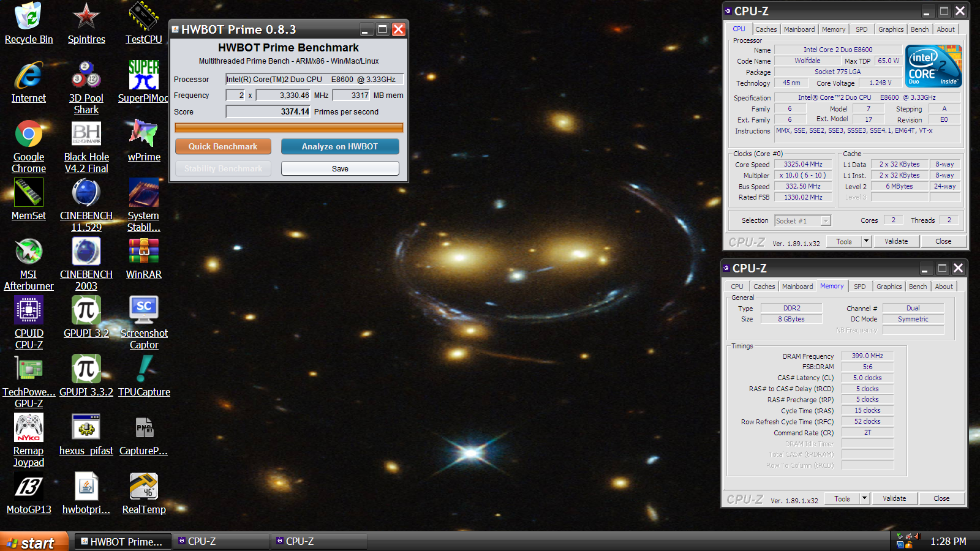
Task: Click Tools button in bottom CPU-Z window
Action: click(x=842, y=498)
